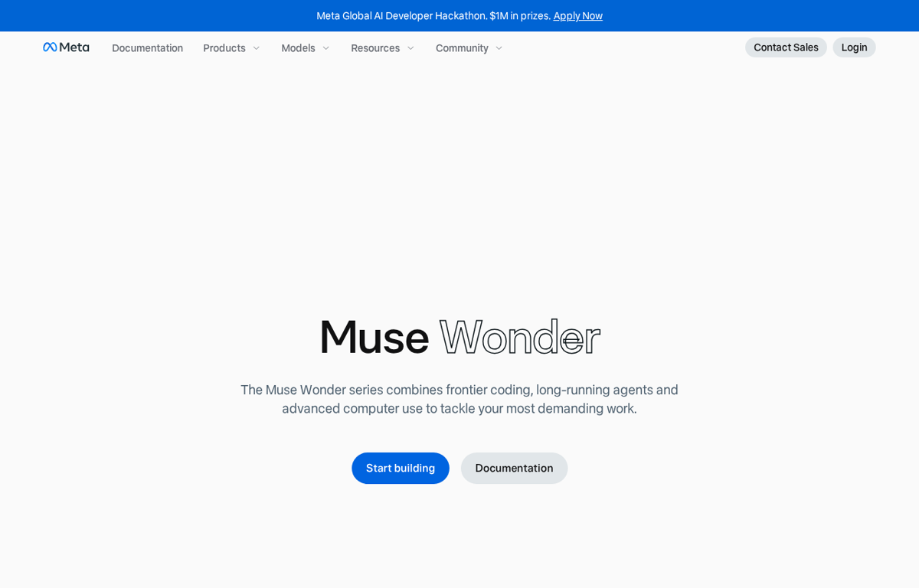Screen dimensions: 919x588
Task: Click the hackathon banner announcement text
Action: coord(433,15)
